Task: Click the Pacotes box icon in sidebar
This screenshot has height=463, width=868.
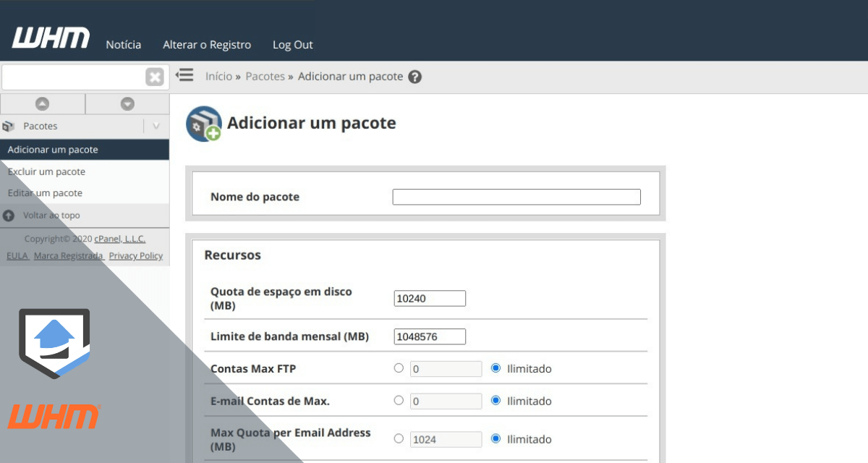Action: pos(9,126)
